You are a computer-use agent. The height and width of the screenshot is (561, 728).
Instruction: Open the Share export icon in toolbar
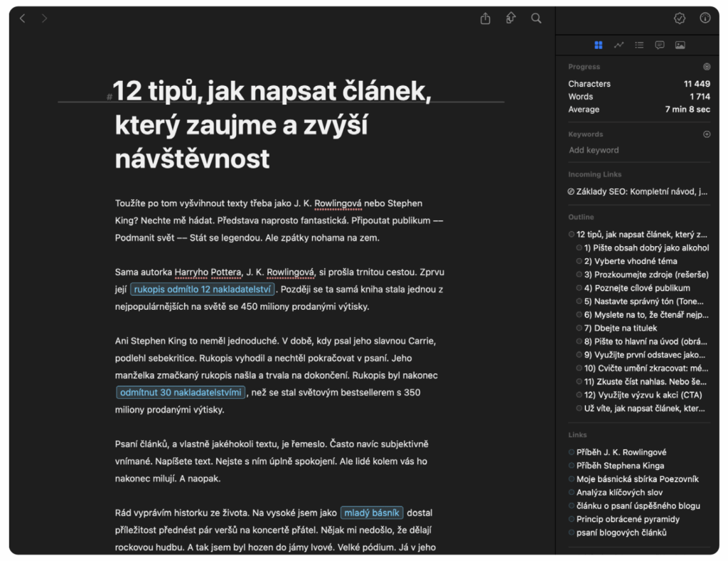click(x=486, y=18)
